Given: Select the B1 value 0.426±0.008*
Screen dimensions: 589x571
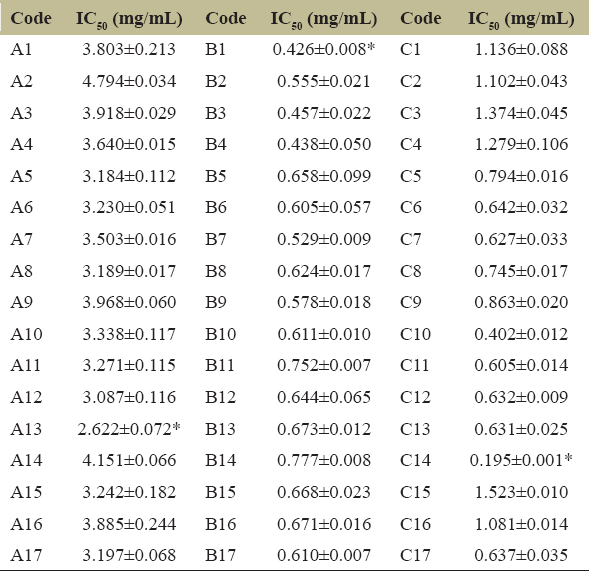Looking at the screenshot, I should click(x=324, y=49).
